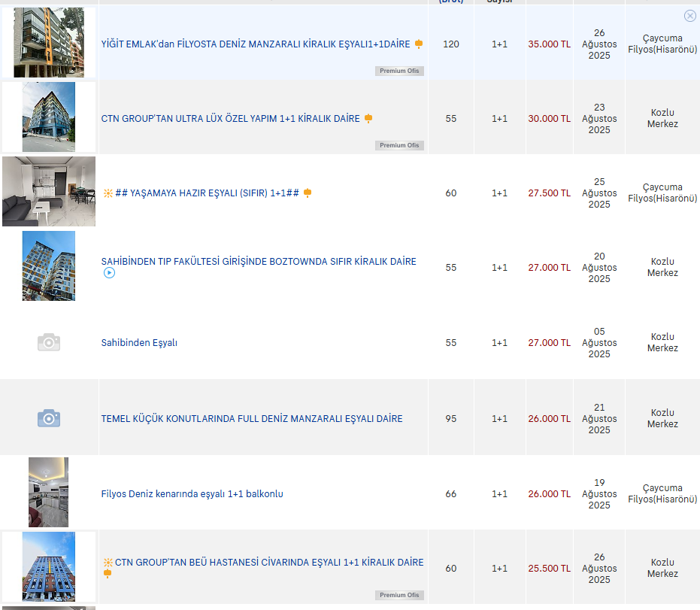Open the Sahibinden Eşyalı listing title
700x610 pixels.
pos(139,343)
